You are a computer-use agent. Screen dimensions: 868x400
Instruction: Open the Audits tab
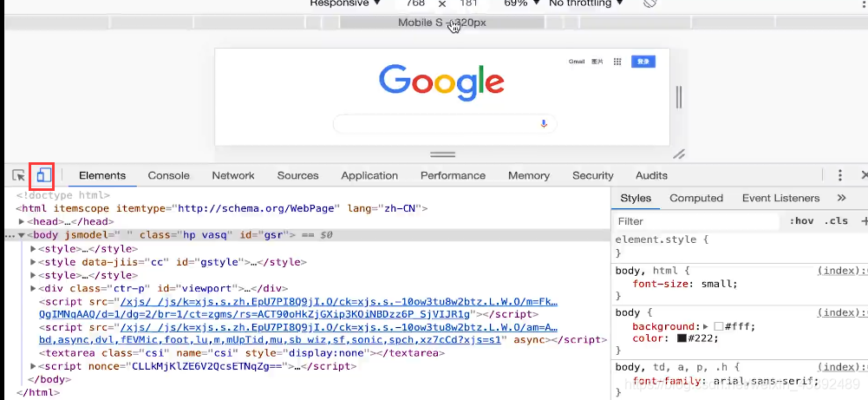651,175
